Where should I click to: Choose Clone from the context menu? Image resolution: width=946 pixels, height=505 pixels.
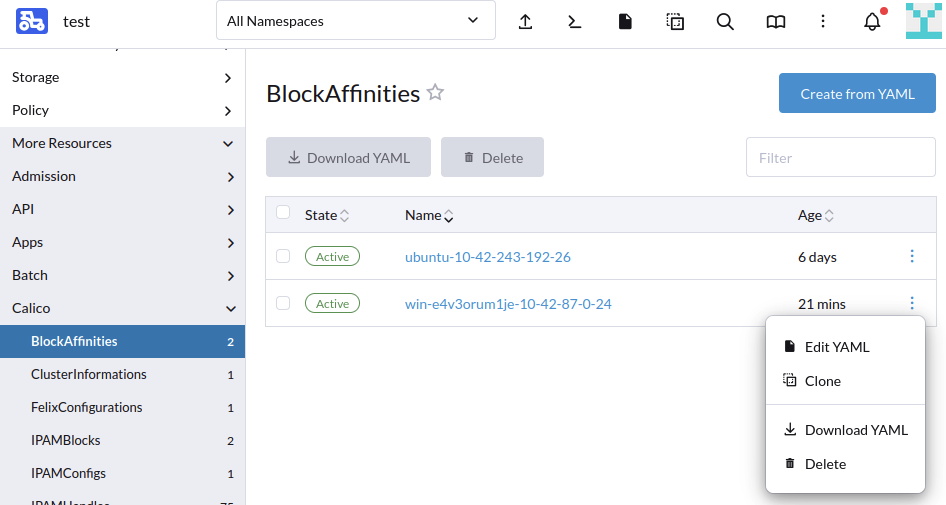[845, 381]
